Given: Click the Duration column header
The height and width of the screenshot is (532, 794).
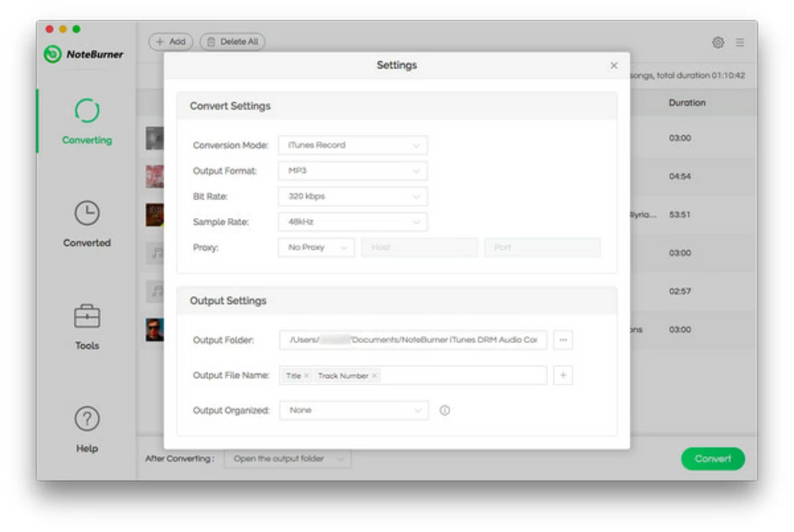Looking at the screenshot, I should [687, 103].
